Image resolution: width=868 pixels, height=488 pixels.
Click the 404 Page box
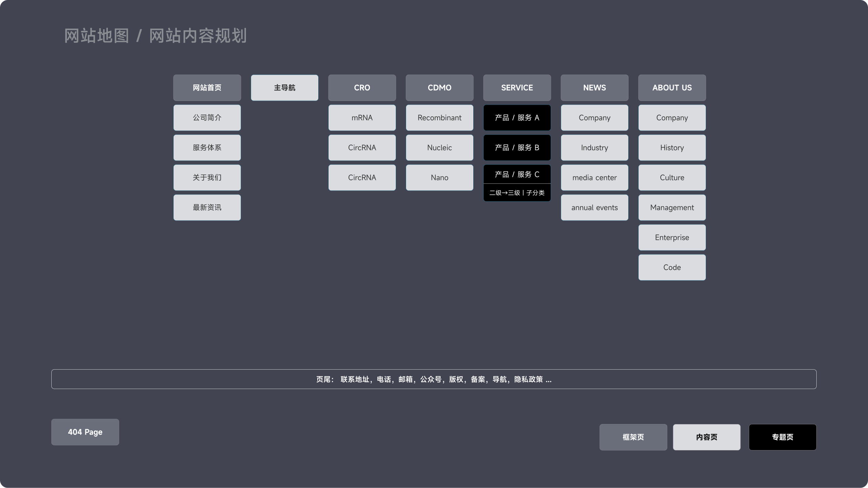[x=85, y=432]
